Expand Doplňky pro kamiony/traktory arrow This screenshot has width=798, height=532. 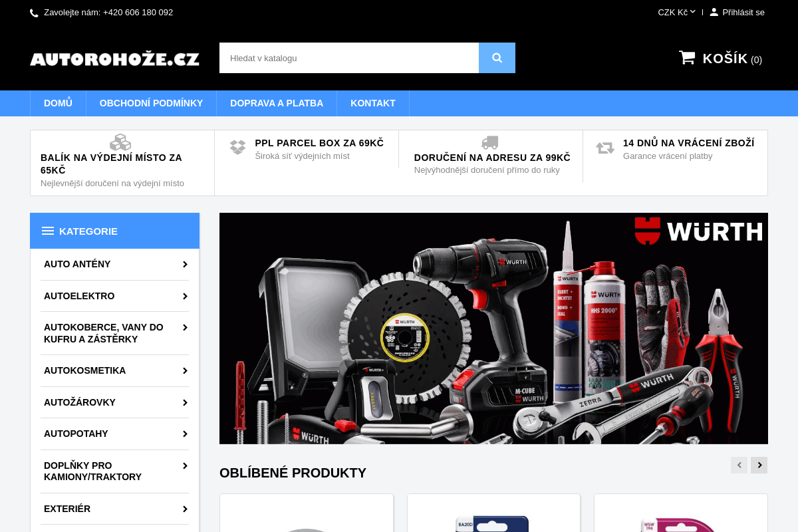click(185, 465)
